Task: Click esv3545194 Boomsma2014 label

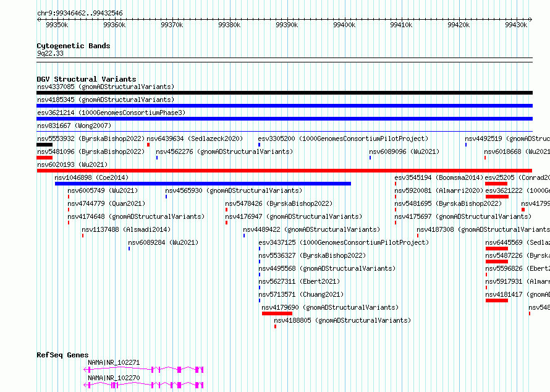Action: 439,177
